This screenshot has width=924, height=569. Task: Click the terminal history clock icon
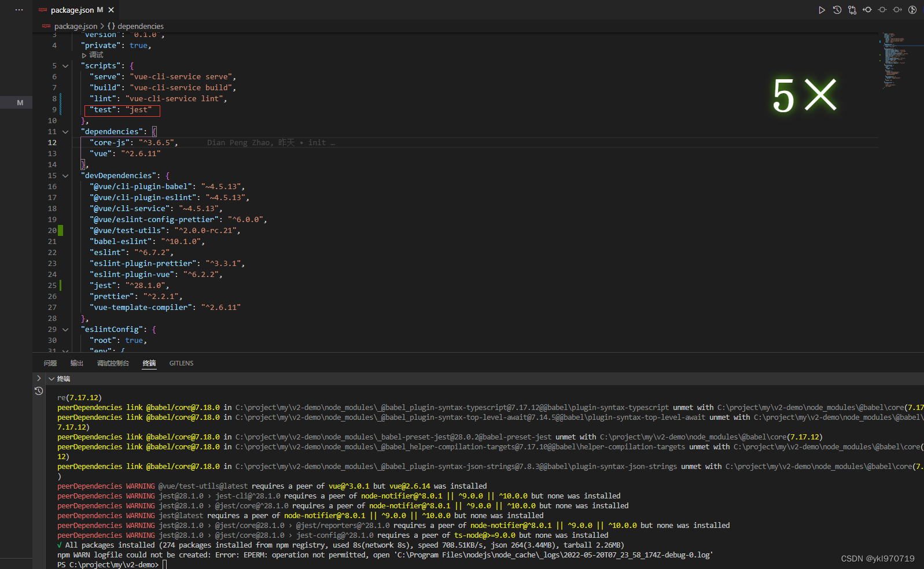(39, 391)
